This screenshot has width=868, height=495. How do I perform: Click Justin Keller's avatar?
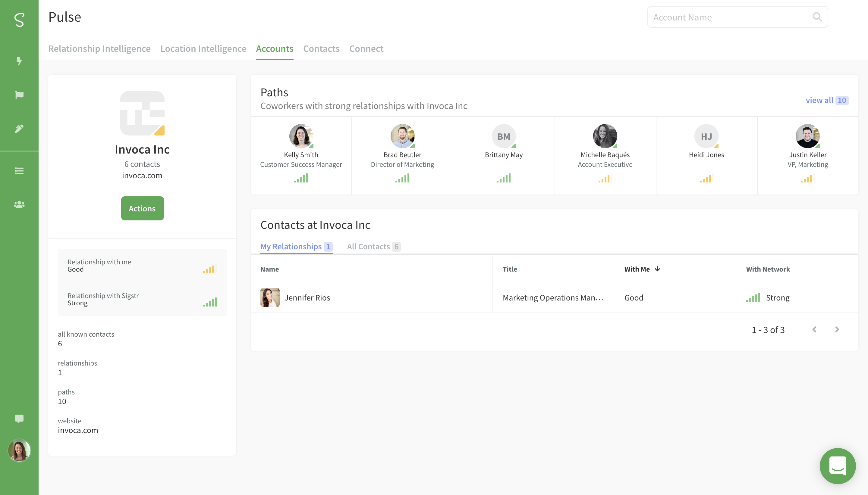(807, 136)
